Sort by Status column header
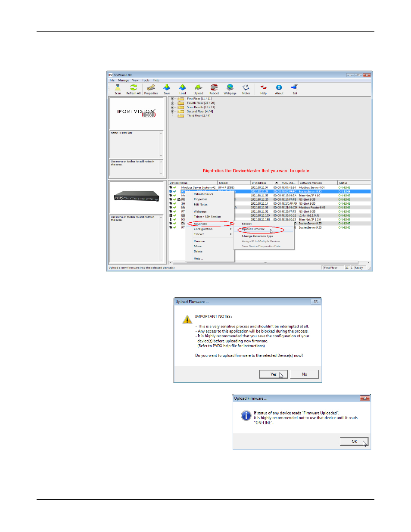The height and width of the screenshot is (532, 411). tap(354, 183)
